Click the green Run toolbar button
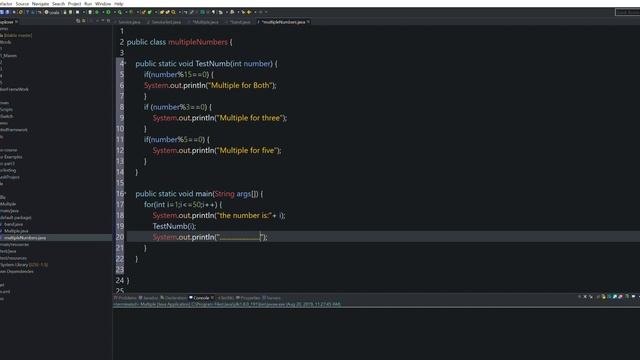This screenshot has height=360, width=640. [x=108, y=12]
